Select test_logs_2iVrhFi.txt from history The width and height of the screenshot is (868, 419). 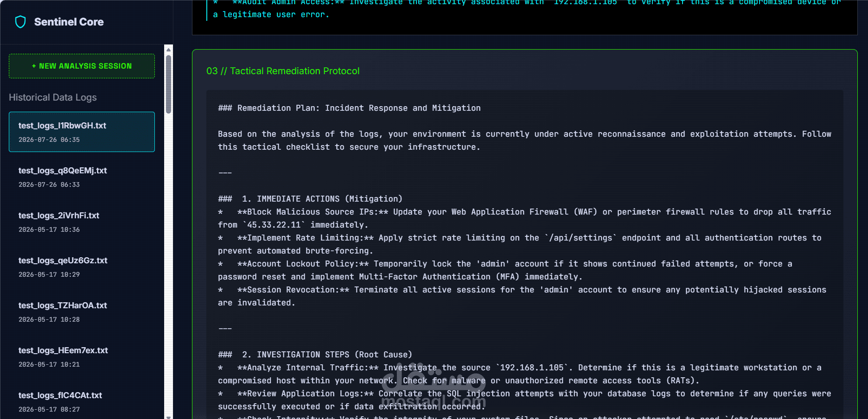coord(82,222)
